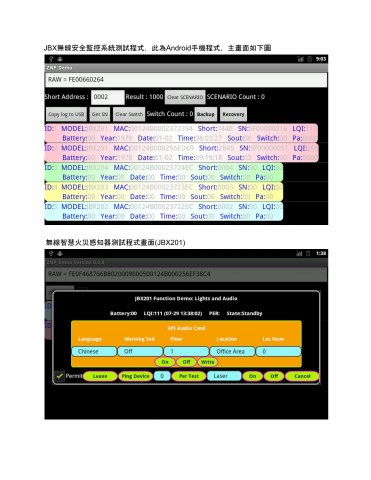Click the Backup button

(206, 114)
